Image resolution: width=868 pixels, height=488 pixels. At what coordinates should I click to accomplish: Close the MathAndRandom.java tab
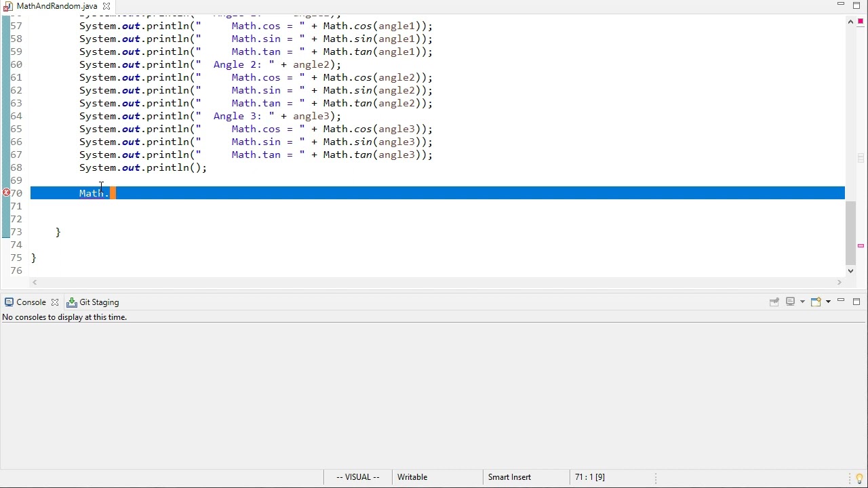106,6
